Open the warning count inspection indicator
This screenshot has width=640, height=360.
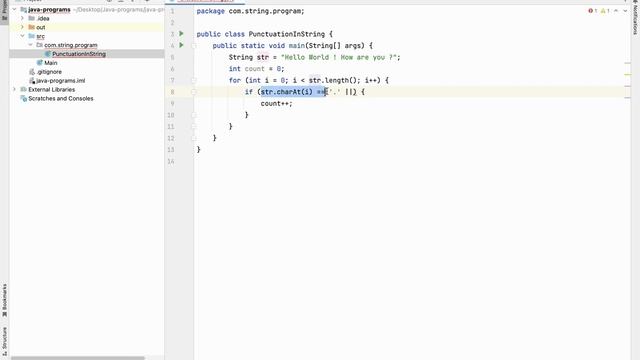coord(605,11)
